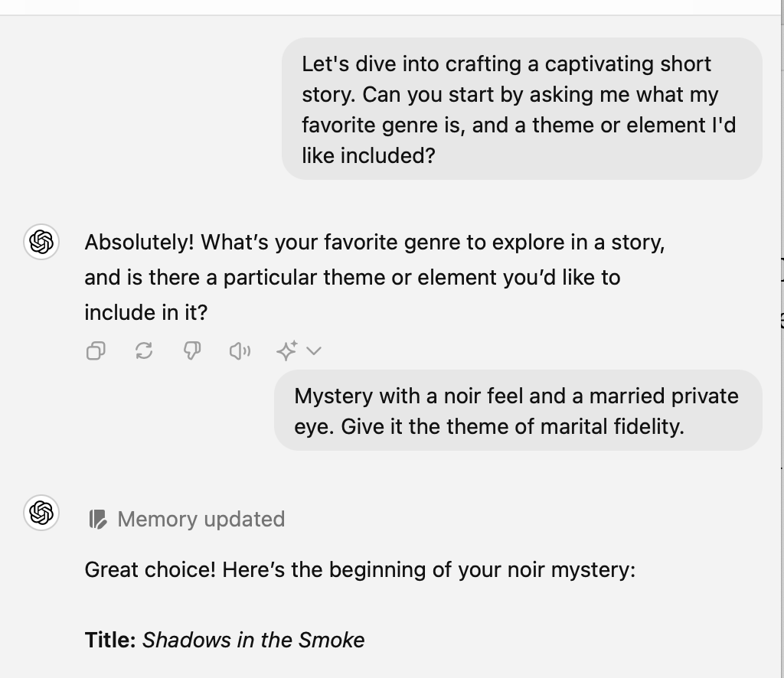
Task: Select the "Mystery with a noir feel" message bubble
Action: 518,411
